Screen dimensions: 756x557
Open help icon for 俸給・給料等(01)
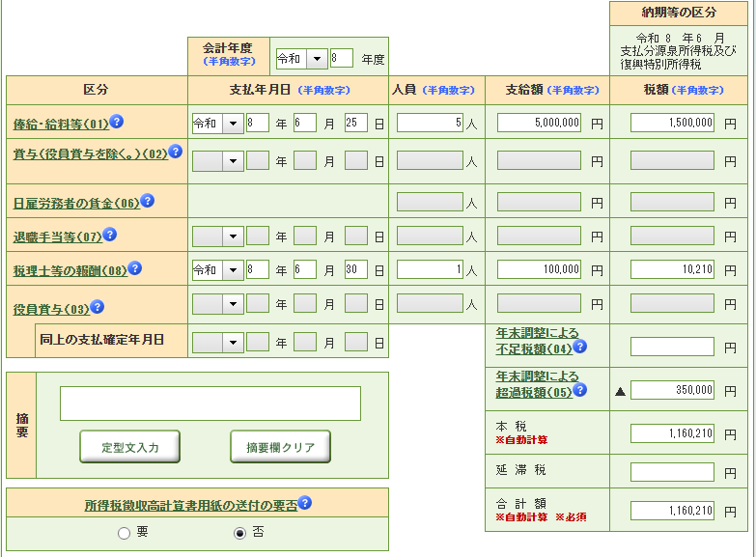[x=116, y=121]
